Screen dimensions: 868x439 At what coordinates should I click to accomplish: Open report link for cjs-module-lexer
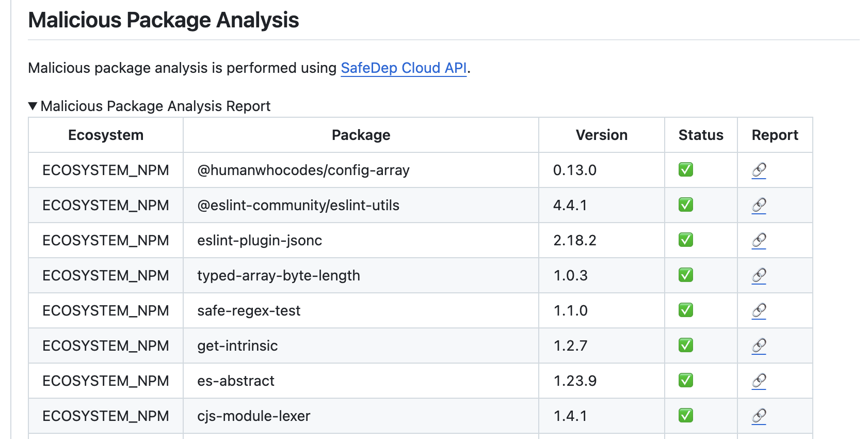tap(759, 416)
